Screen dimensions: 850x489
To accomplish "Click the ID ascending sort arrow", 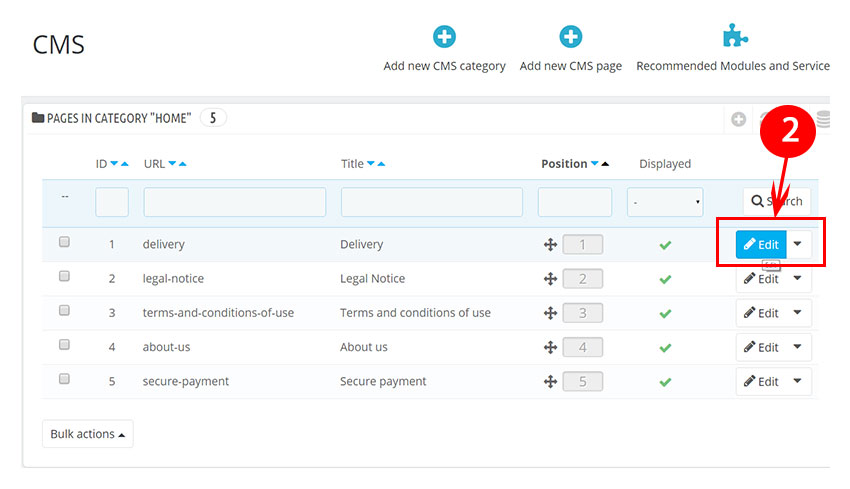I will point(126,164).
